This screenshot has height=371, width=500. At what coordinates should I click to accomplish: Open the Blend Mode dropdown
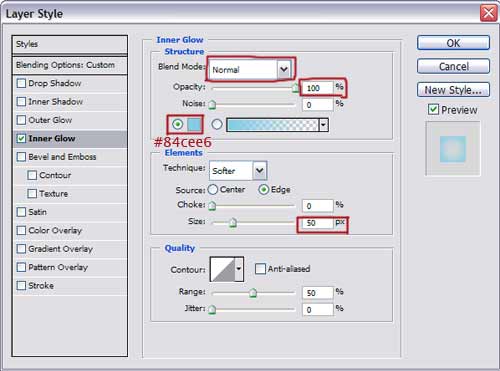click(x=284, y=69)
